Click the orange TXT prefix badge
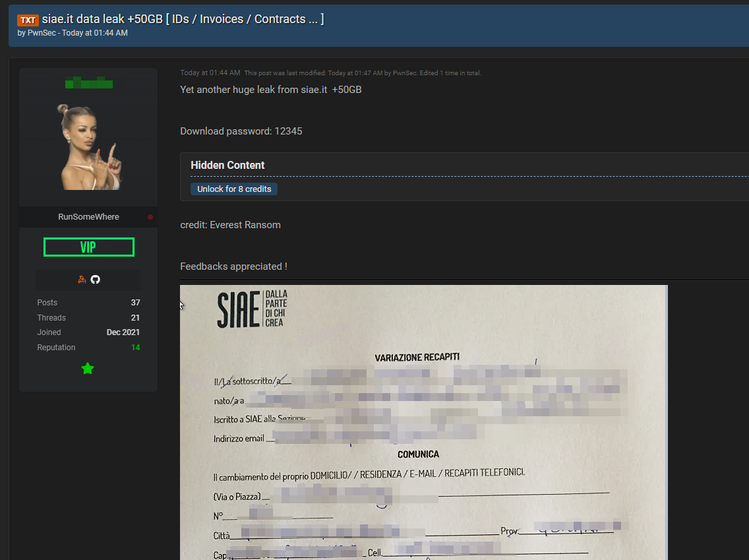The image size is (749, 560). click(x=28, y=20)
